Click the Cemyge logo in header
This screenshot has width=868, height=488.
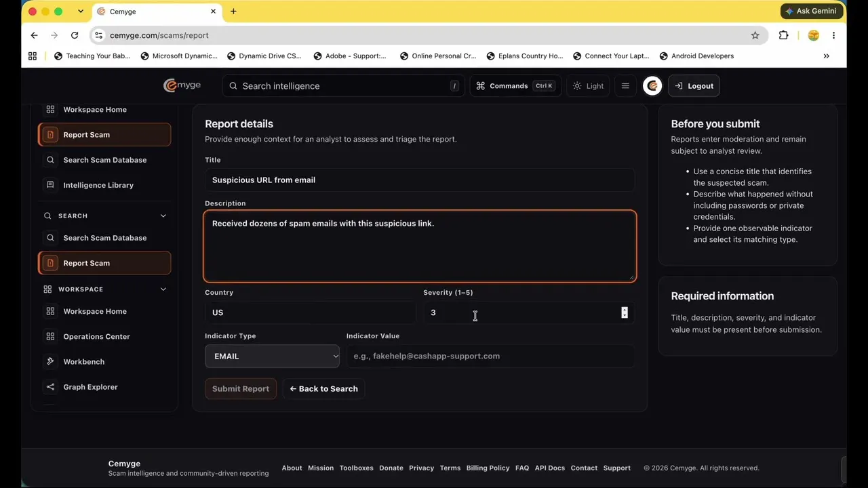pyautogui.click(x=182, y=86)
